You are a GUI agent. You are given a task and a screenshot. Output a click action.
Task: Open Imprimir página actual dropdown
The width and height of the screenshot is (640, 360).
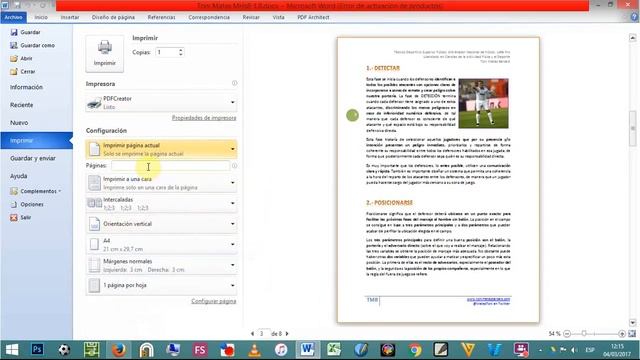(161, 149)
